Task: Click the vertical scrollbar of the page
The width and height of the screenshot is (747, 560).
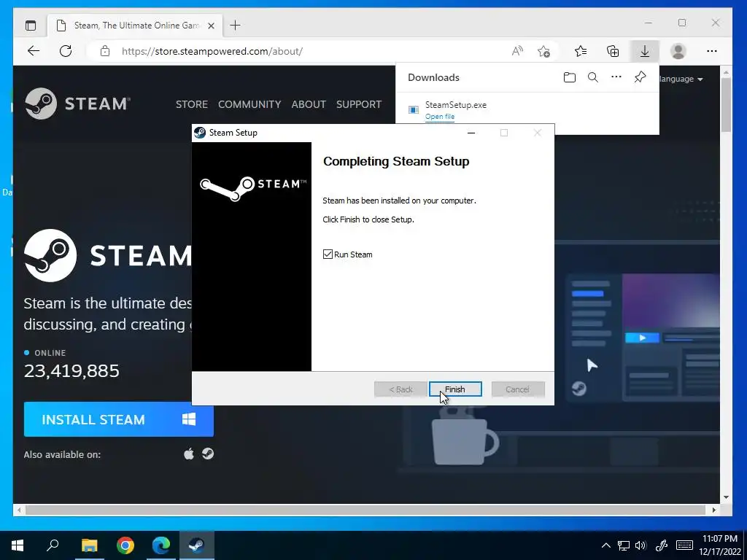Action: pos(726,105)
